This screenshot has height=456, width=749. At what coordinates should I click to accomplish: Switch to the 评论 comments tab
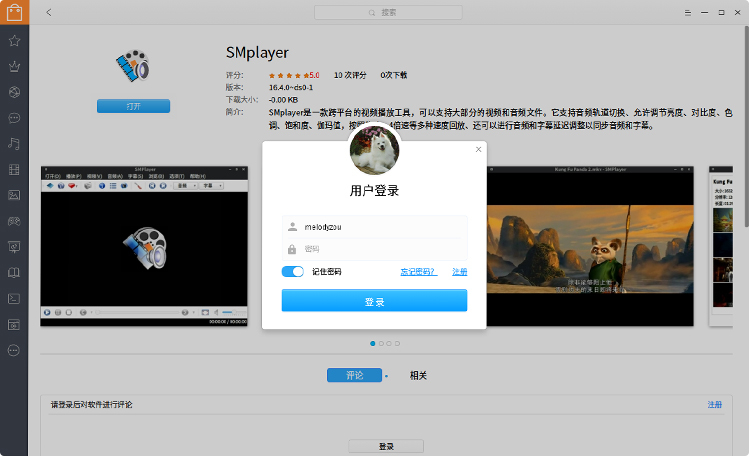[x=354, y=375]
